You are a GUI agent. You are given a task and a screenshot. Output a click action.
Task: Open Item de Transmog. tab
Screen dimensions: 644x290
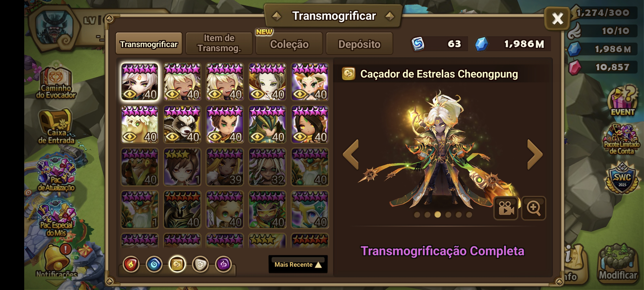pyautogui.click(x=219, y=43)
